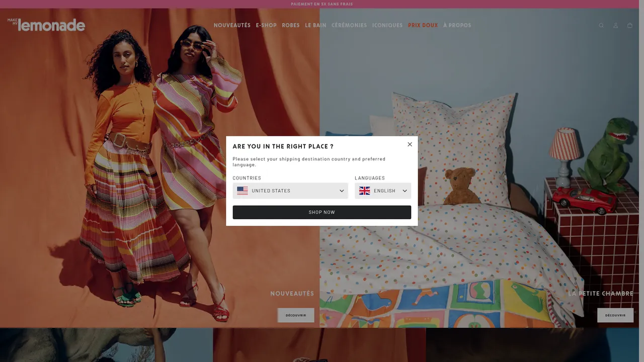The height and width of the screenshot is (362, 644).
Task: Click the Nouveautés hero image title
Action: point(292,294)
